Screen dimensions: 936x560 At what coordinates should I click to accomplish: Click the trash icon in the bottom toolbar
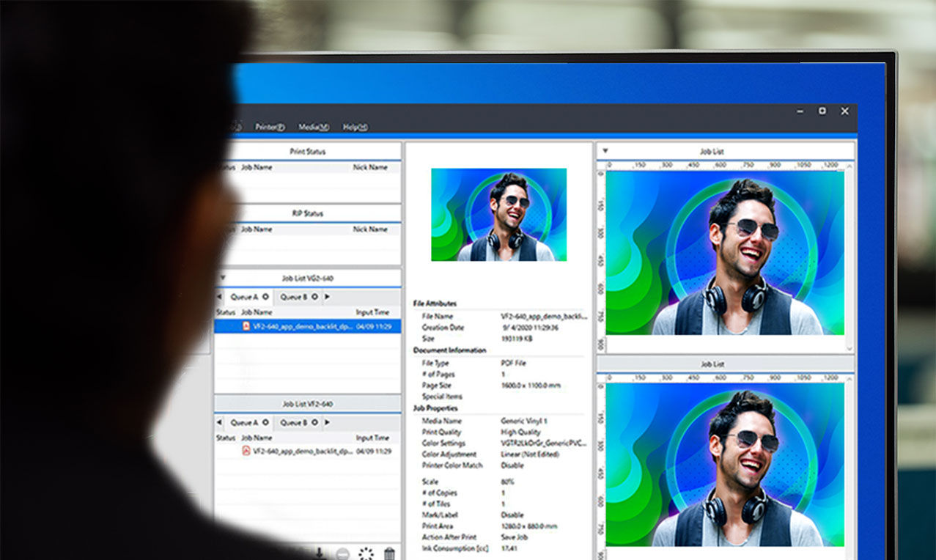390,554
